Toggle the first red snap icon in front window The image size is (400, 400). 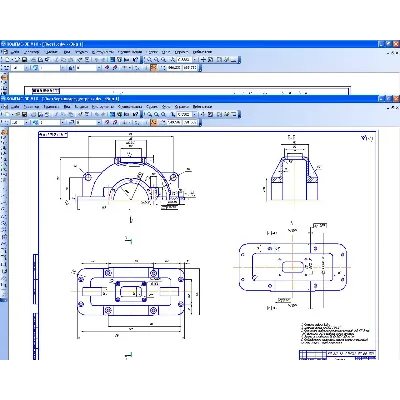[x=107, y=122]
